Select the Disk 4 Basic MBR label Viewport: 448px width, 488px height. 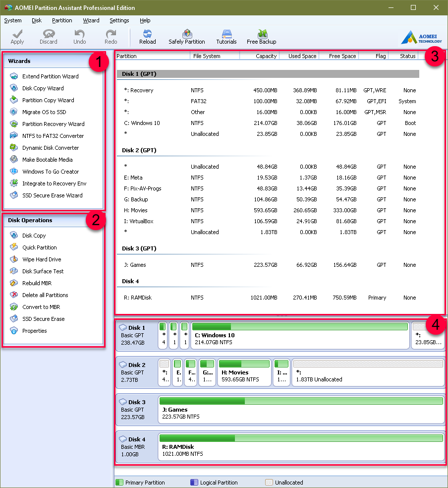pyautogui.click(x=137, y=447)
